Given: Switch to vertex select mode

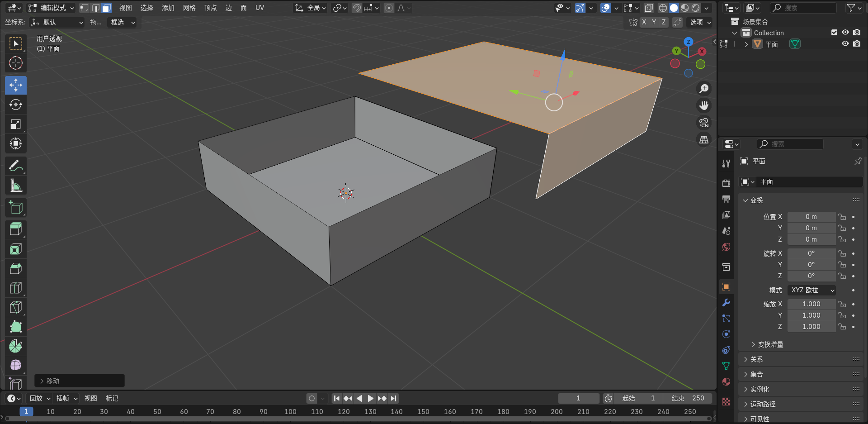Looking at the screenshot, I should tap(84, 8).
